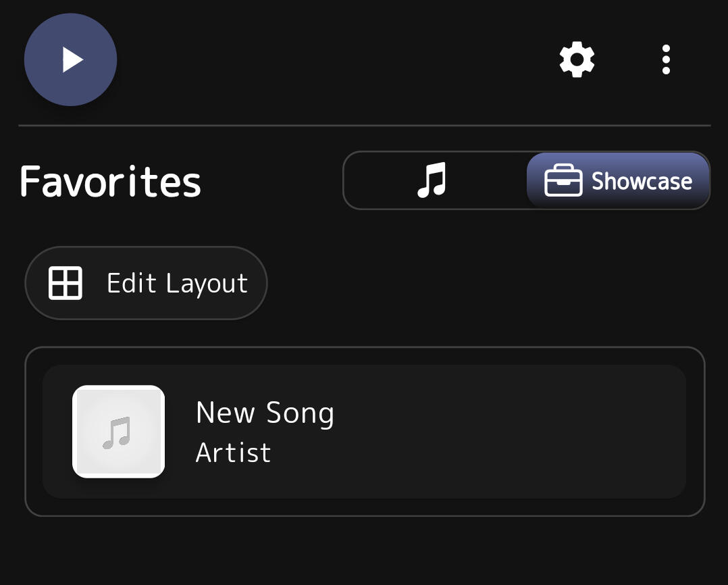Click the Edit Layout button

coord(146,282)
